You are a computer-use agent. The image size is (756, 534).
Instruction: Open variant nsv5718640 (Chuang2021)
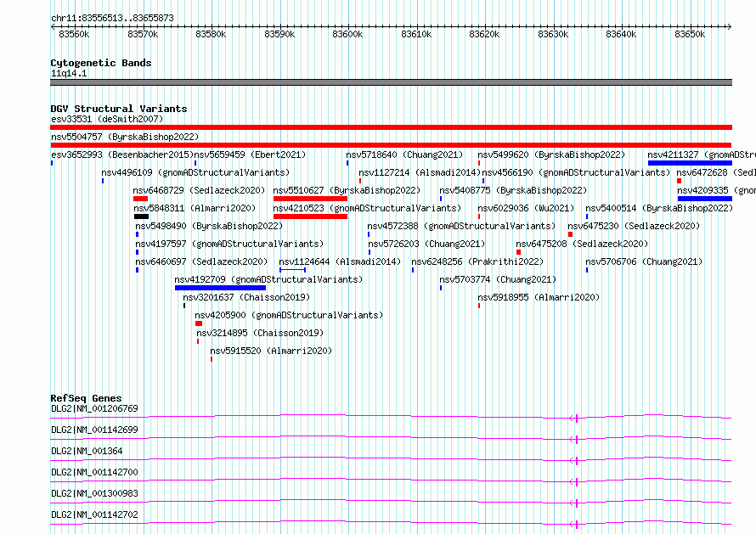(x=404, y=155)
